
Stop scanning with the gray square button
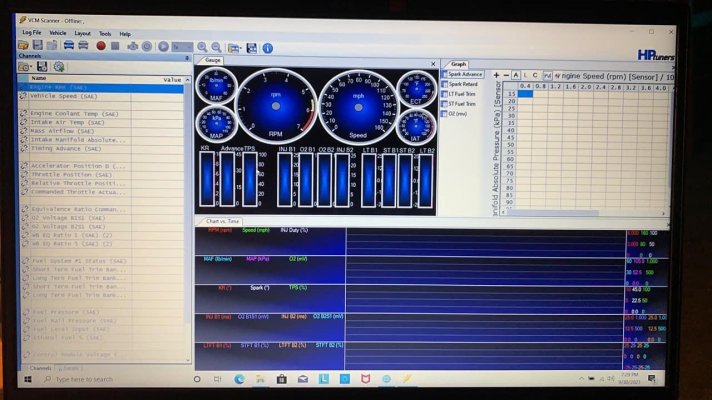(x=115, y=46)
